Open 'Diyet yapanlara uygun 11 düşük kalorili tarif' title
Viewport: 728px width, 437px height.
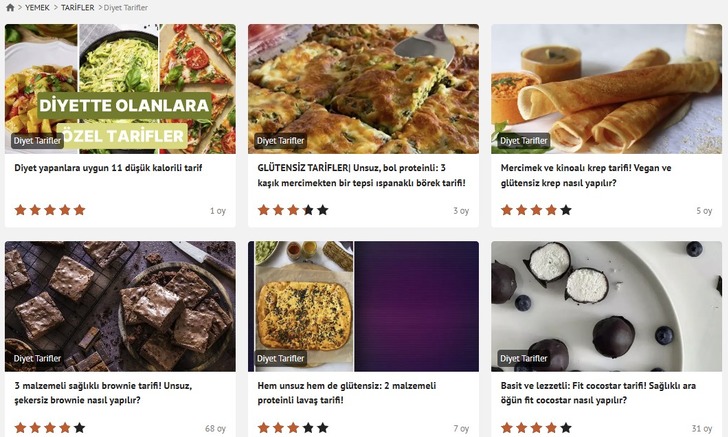[108, 168]
